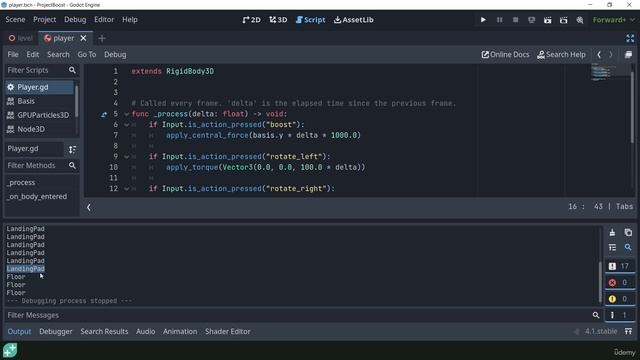Collapse the _process function fold arrow
Screen dimensions: 640x360
[x=127, y=114]
